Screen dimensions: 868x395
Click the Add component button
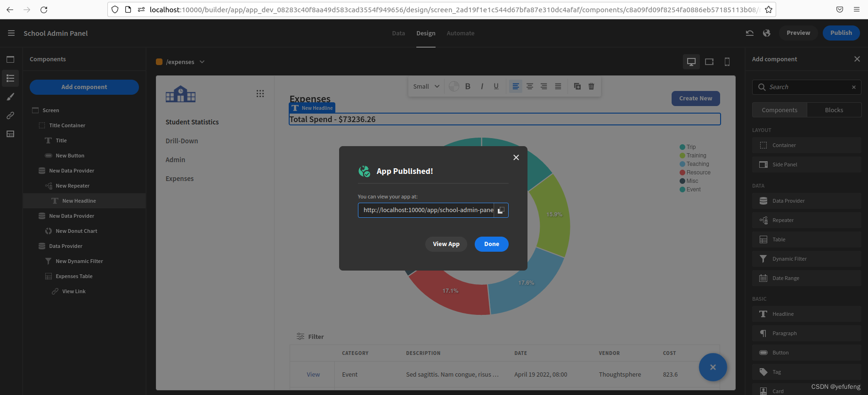(x=84, y=87)
